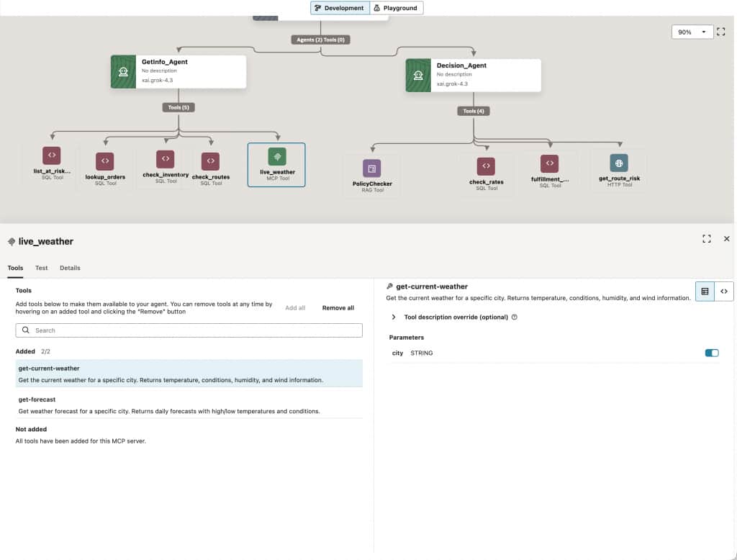Screen dimensions: 737x560
Task: Switch to form view icon
Action: 705,292
